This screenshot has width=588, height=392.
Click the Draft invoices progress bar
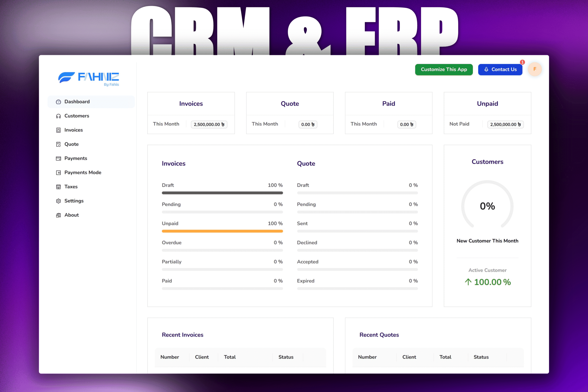[222, 193]
